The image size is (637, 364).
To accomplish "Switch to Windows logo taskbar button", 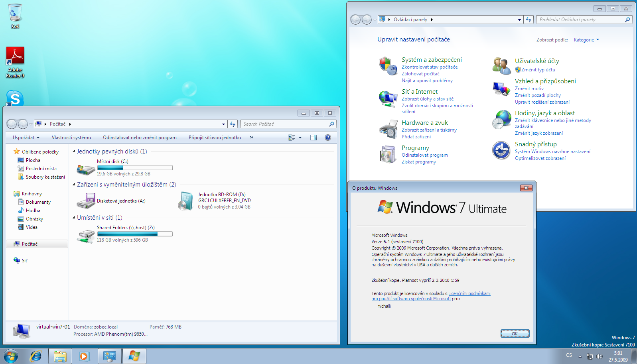I will point(134,356).
